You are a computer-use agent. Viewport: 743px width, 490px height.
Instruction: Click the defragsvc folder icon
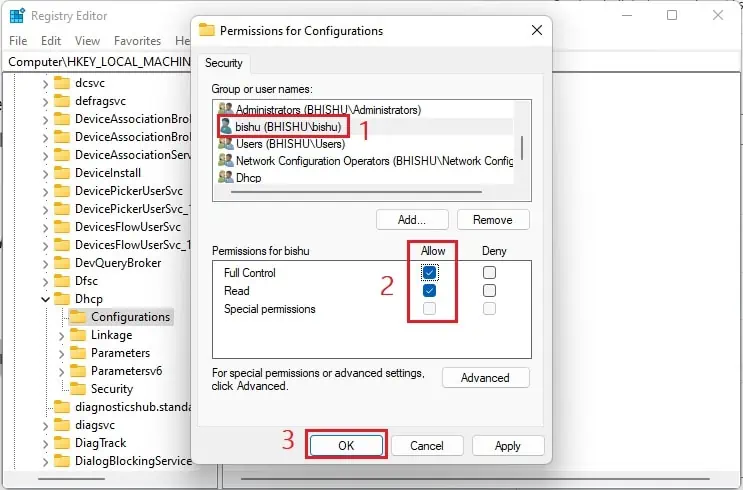click(62, 101)
